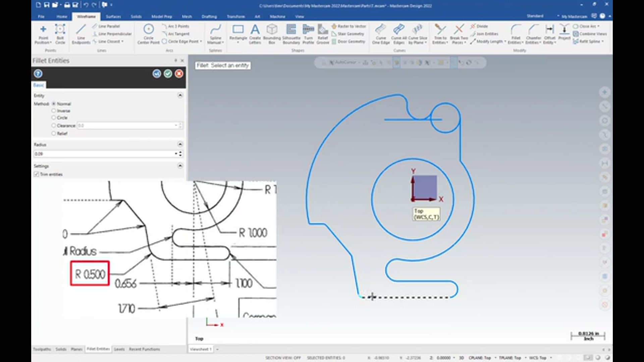Select Circle Center Point tool
The height and width of the screenshot is (362, 644).
(x=148, y=34)
